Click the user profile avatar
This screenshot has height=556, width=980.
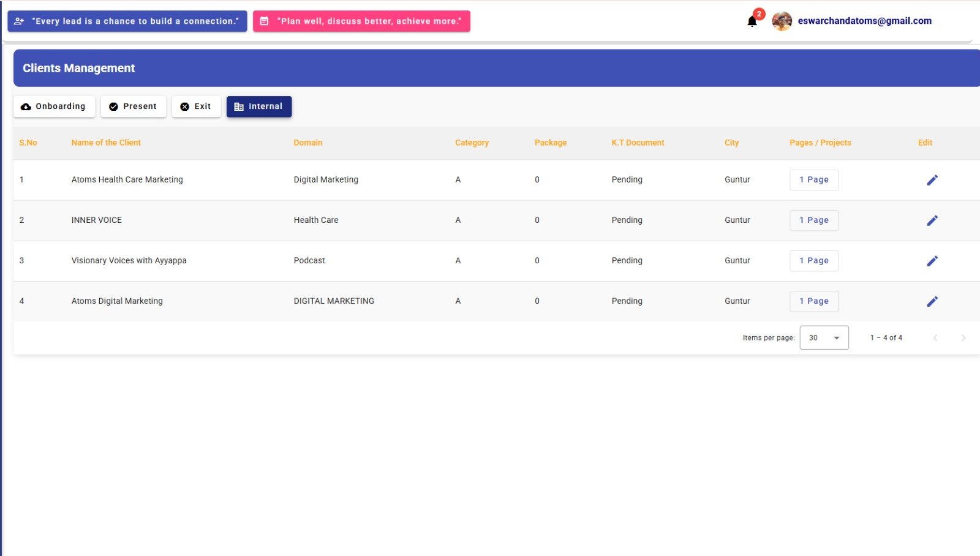pos(782,21)
